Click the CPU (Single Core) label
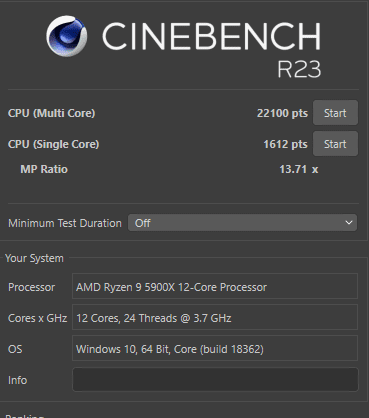Screen dimensions: 369x418 click(x=53, y=144)
